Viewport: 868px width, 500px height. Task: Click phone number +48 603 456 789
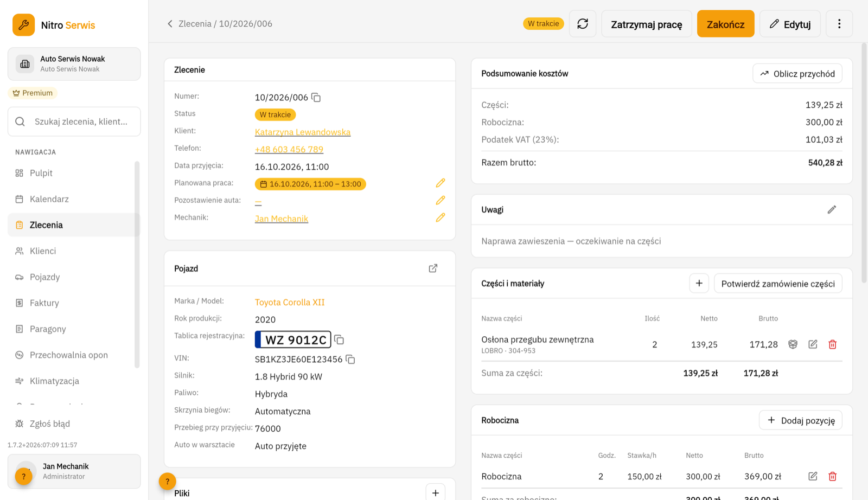pos(289,149)
